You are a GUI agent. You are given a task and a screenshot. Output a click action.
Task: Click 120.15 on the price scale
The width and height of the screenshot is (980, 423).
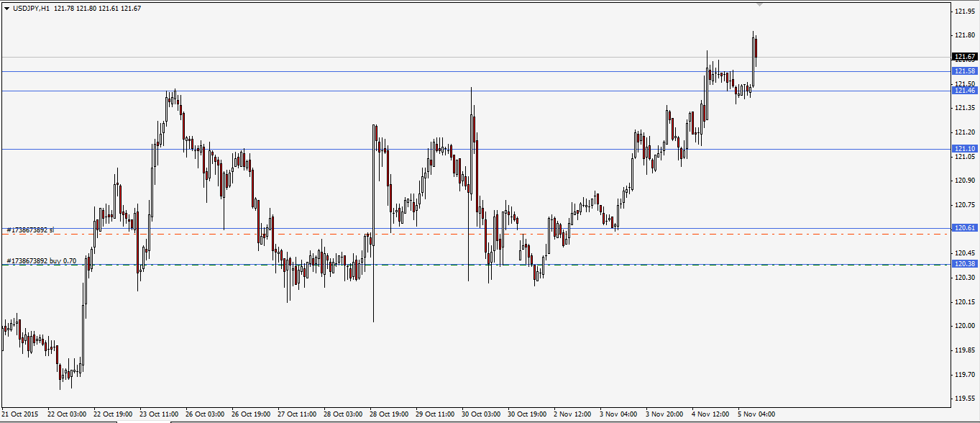click(965, 301)
